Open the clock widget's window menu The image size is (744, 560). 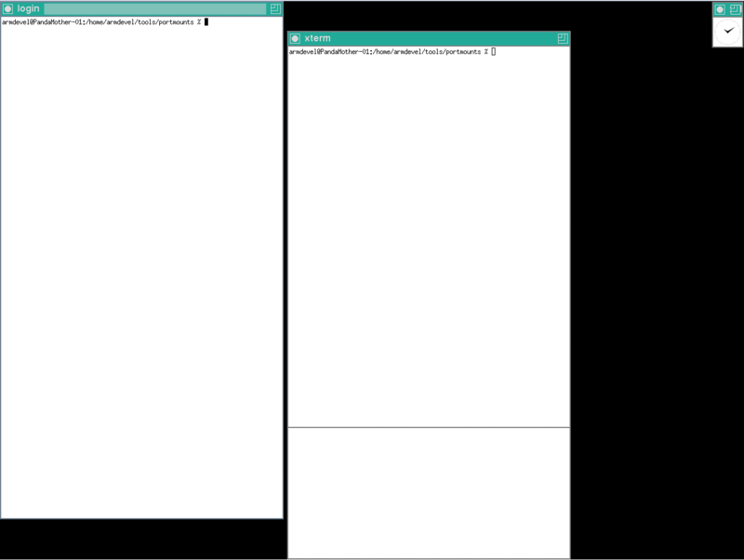(718, 10)
